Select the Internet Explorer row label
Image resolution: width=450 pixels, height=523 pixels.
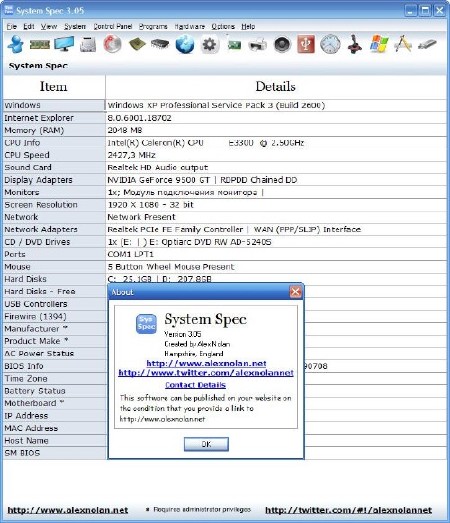pos(39,118)
